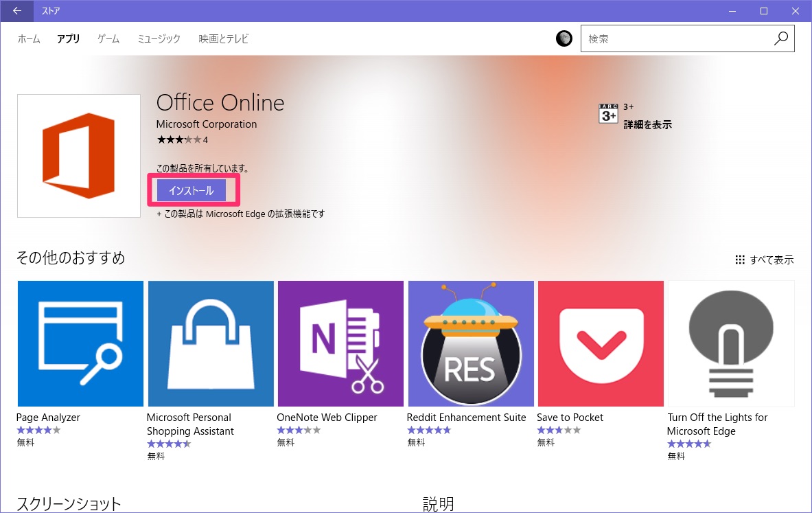This screenshot has width=812, height=513.
Task: Open Reddit Enhancement Suite tile
Action: tap(471, 343)
